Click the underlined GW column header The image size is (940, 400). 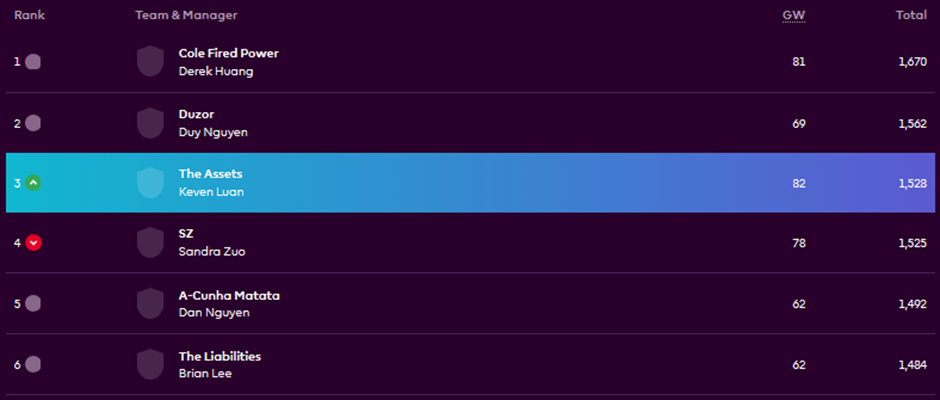coord(793,15)
